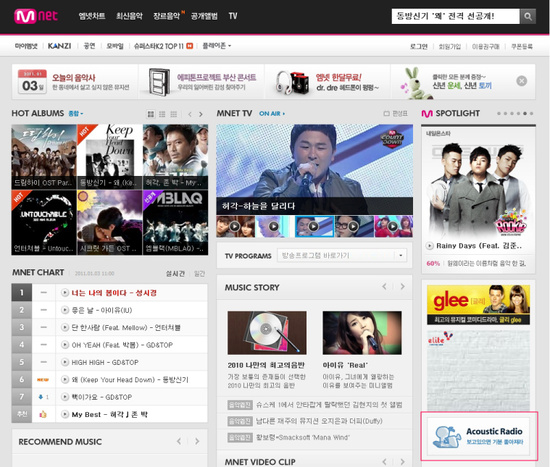Play the recommended My Best track
This screenshot has height=467, width=550.
click(65, 414)
